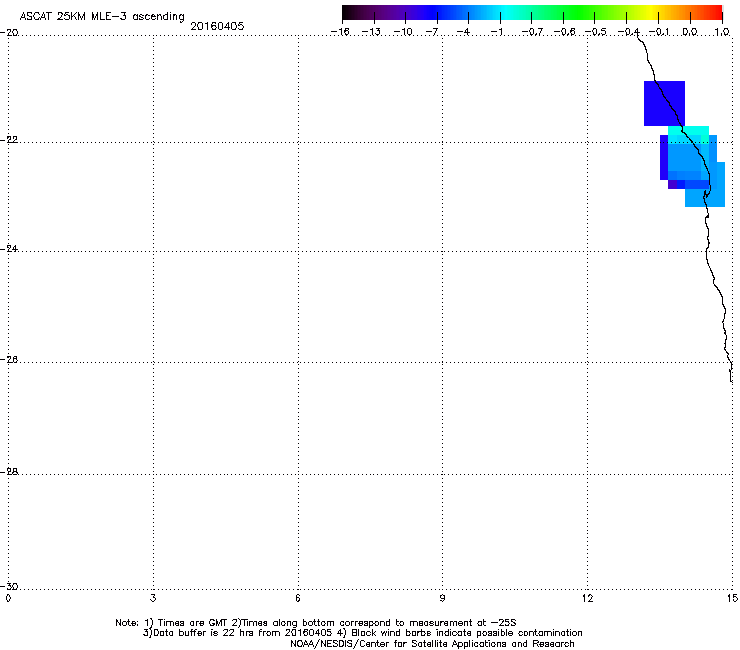Image resolution: width=740 pixels, height=650 pixels.
Task: Click the purple data cell at the light blue block's bottom-left
Action: pyautogui.click(x=672, y=185)
